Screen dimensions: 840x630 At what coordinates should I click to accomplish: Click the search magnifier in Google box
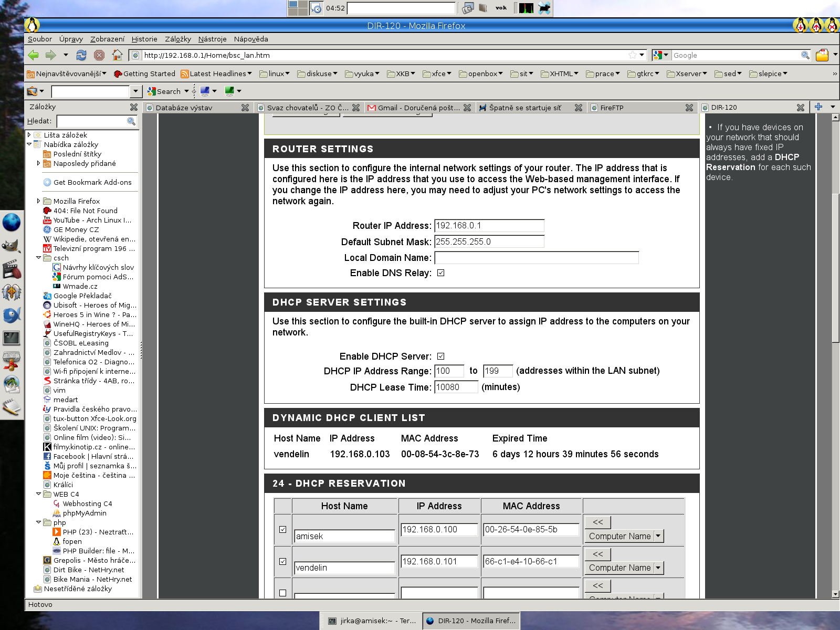point(805,55)
